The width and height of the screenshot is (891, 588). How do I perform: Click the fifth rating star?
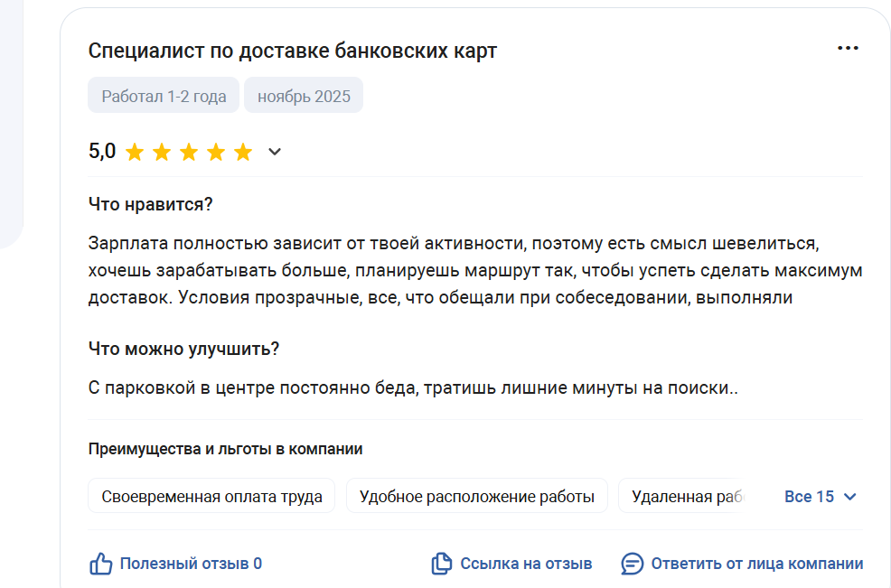click(243, 152)
